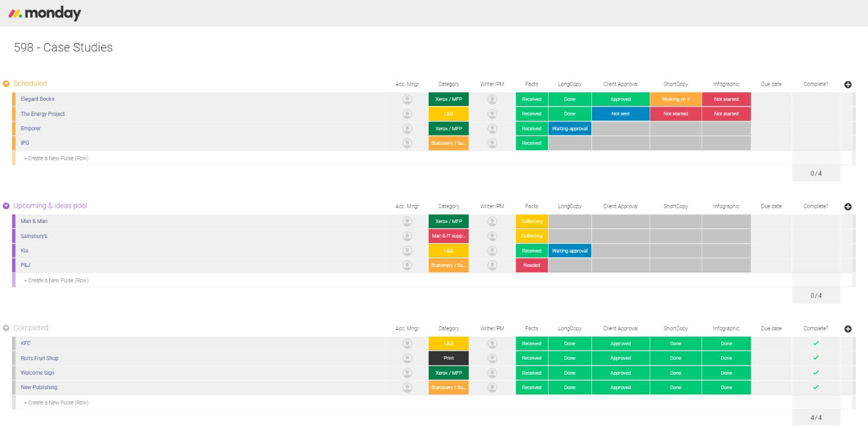Change The Energy Project L&D category
The width and height of the screenshot is (868, 428).
pyautogui.click(x=448, y=114)
